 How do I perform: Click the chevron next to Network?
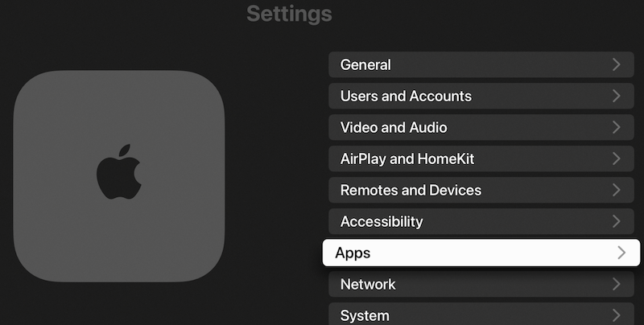pyautogui.click(x=616, y=284)
